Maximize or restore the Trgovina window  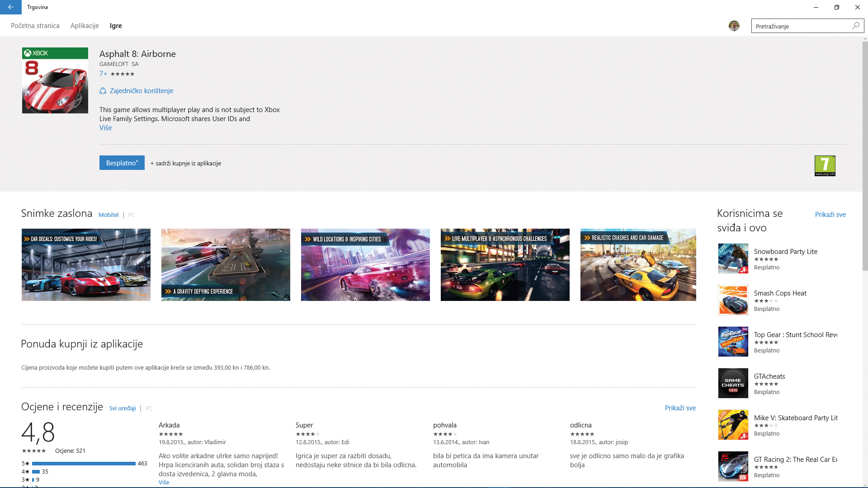[x=837, y=7]
